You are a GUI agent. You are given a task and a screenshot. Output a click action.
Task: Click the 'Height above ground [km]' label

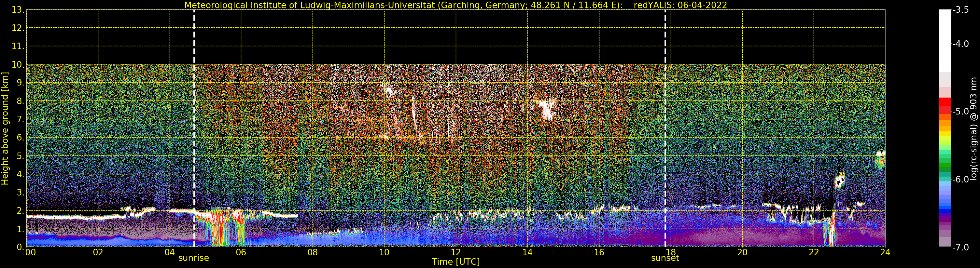point(5,128)
